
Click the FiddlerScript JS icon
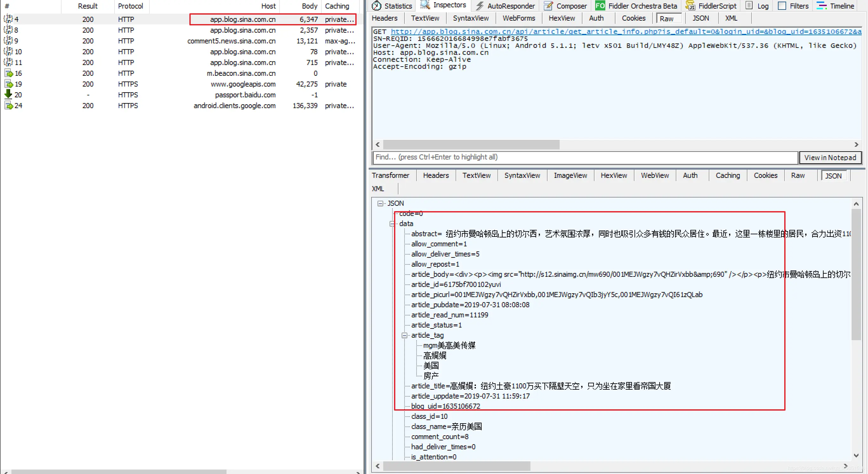tap(690, 6)
